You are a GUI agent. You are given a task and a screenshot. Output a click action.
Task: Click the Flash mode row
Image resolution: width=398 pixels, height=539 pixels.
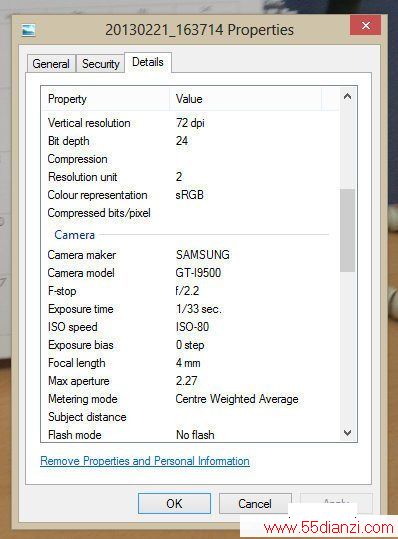[190, 435]
